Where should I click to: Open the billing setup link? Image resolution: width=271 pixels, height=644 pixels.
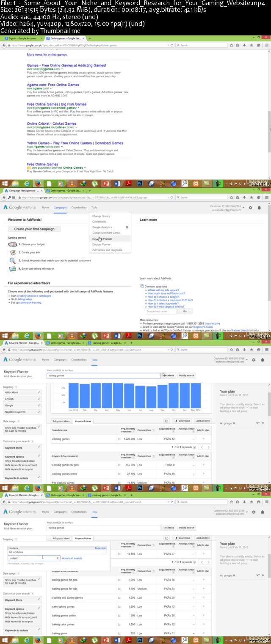[25, 299]
